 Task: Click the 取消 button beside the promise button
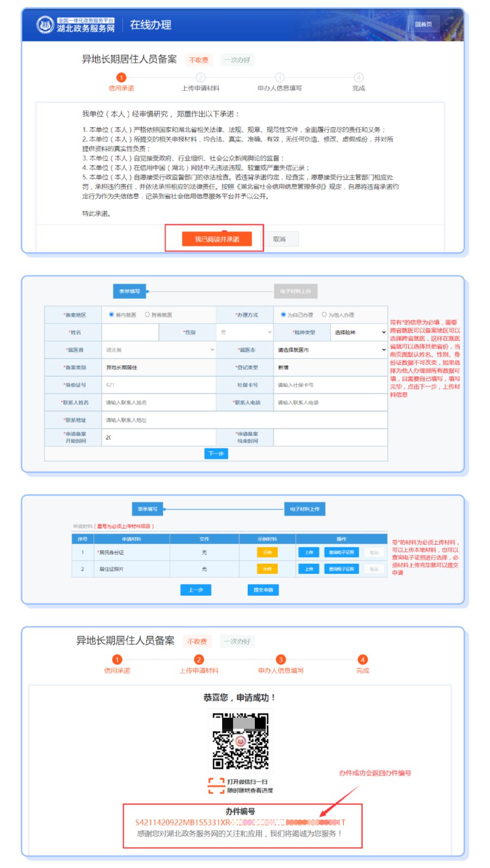coord(279,239)
